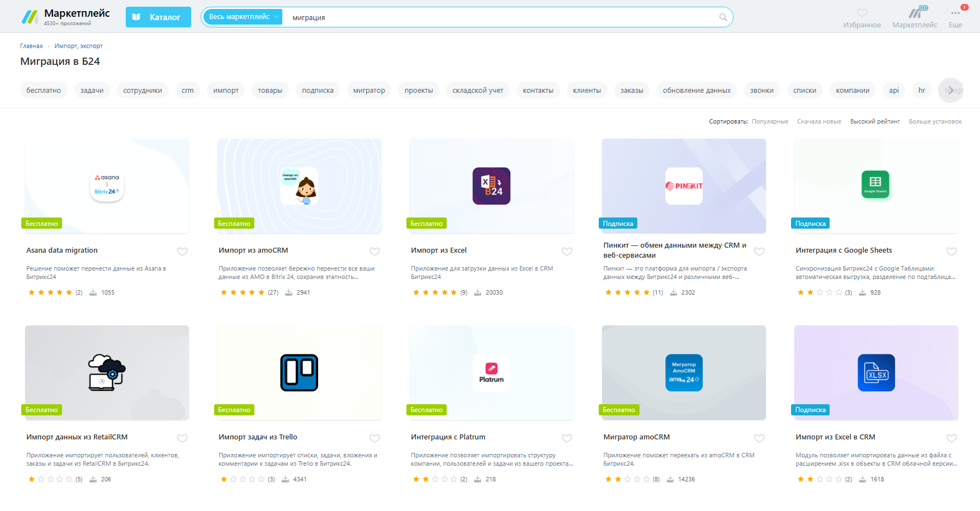Open the Pinkit app icon

(x=684, y=186)
